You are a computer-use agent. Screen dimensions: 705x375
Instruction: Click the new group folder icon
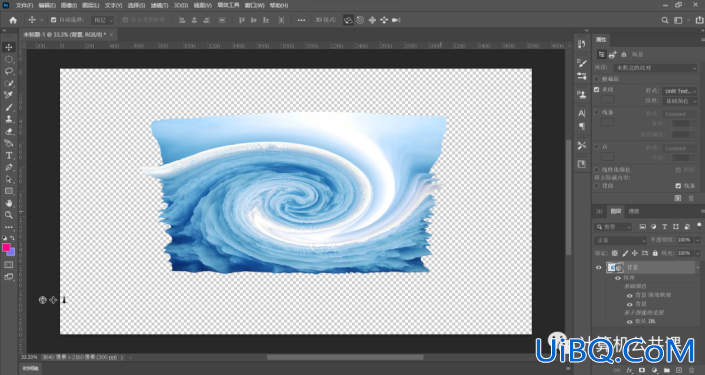[x=667, y=370]
